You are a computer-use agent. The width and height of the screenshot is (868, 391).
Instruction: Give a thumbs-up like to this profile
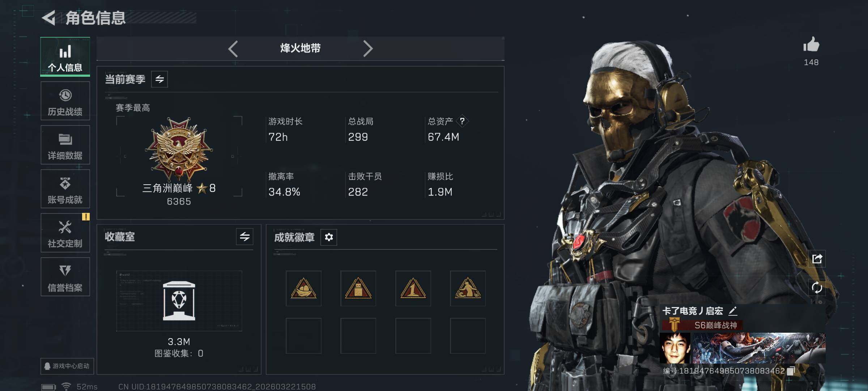point(811,45)
